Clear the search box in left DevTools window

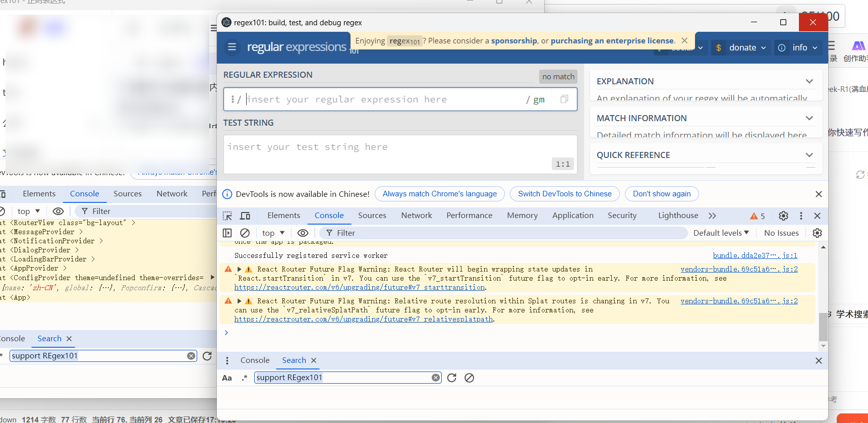(191, 356)
